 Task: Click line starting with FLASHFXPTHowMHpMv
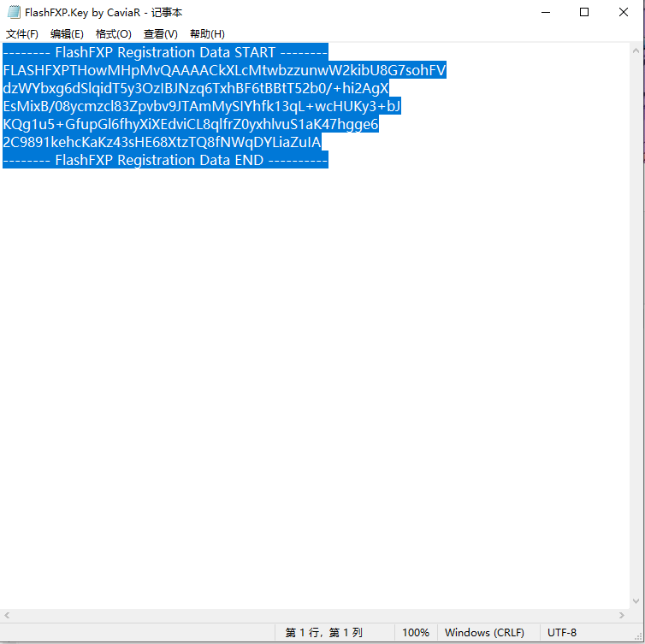[x=224, y=70]
